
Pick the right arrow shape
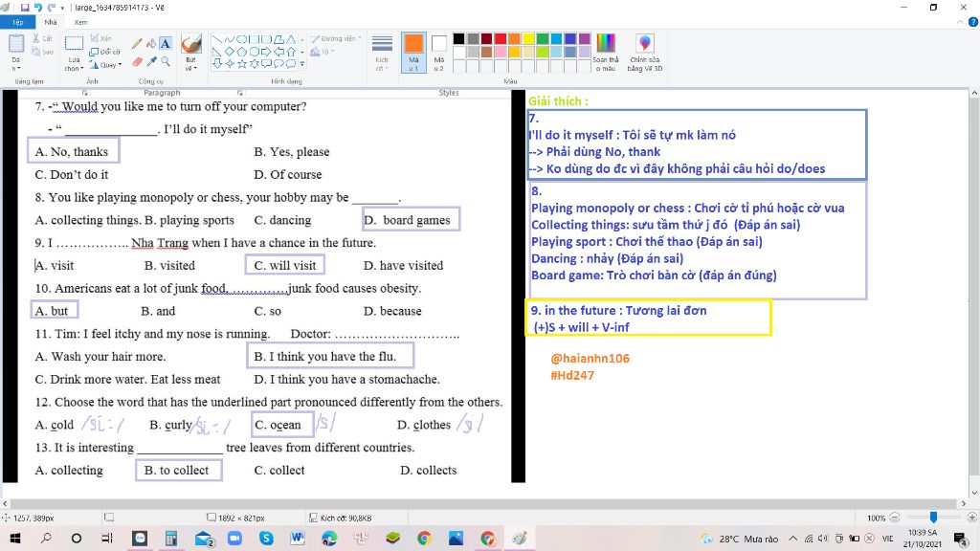267,52
